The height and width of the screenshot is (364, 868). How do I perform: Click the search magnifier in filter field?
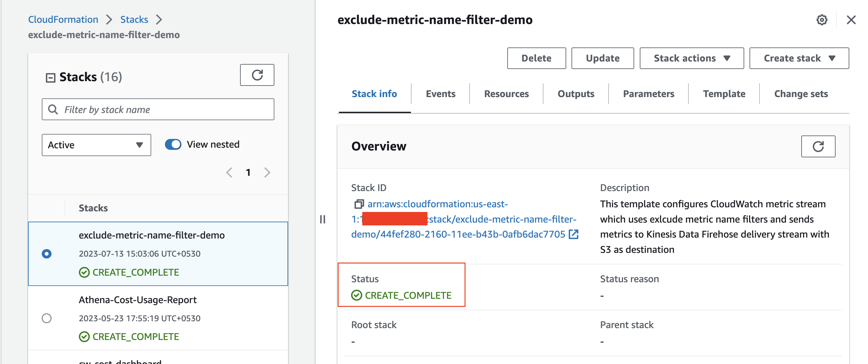(53, 109)
